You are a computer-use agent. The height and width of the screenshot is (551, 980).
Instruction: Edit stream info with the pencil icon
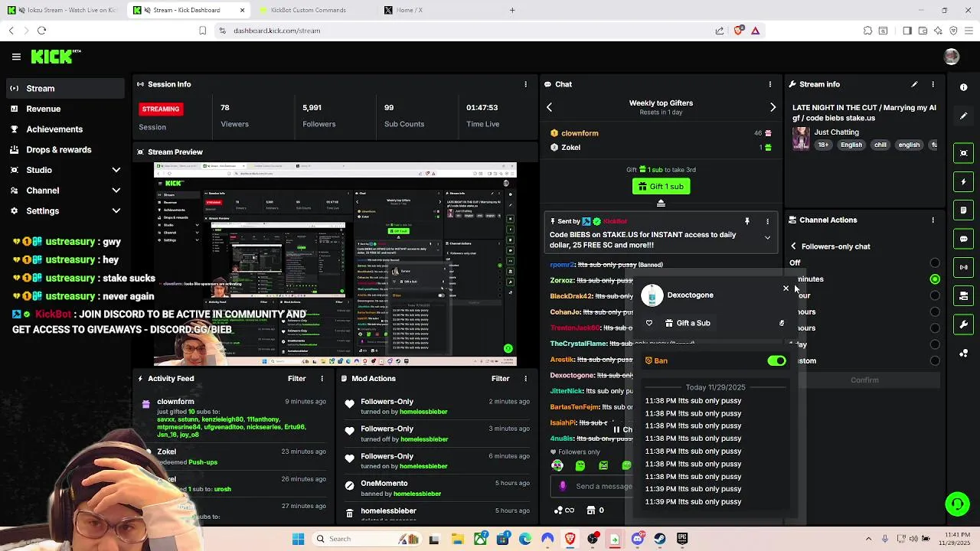914,84
